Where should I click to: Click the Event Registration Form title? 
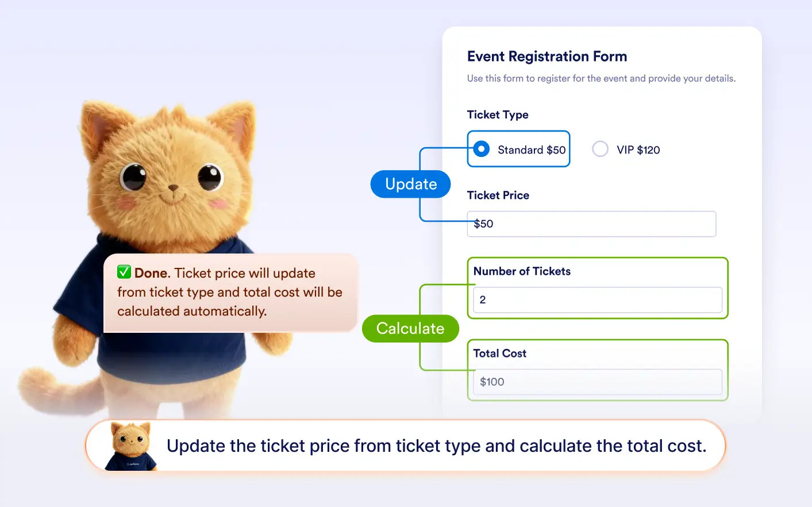point(547,56)
